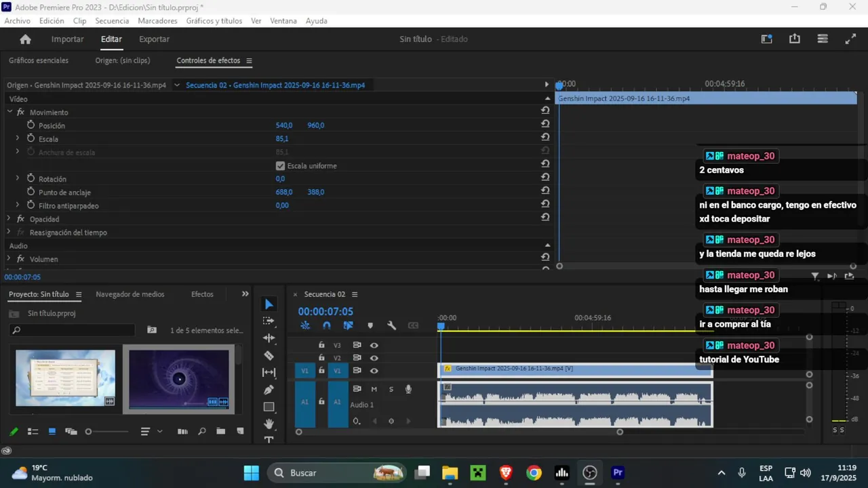Image resolution: width=868 pixels, height=488 pixels.
Task: Reset the Rotación parameter
Action: pyautogui.click(x=545, y=177)
